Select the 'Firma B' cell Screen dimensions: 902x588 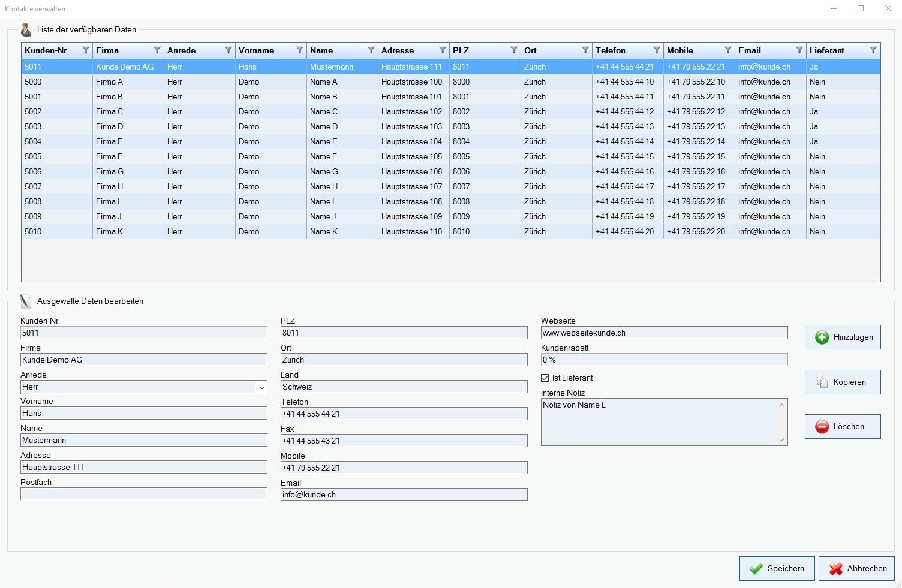point(128,97)
